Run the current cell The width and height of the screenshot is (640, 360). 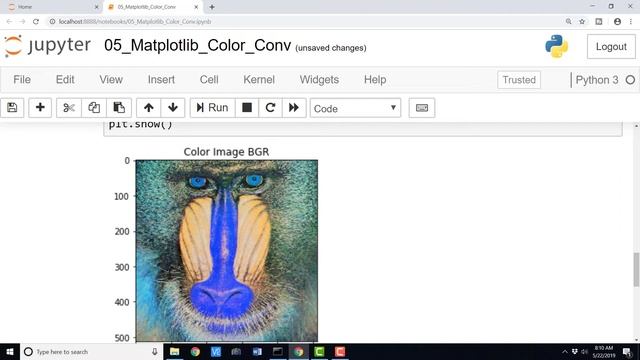point(212,108)
